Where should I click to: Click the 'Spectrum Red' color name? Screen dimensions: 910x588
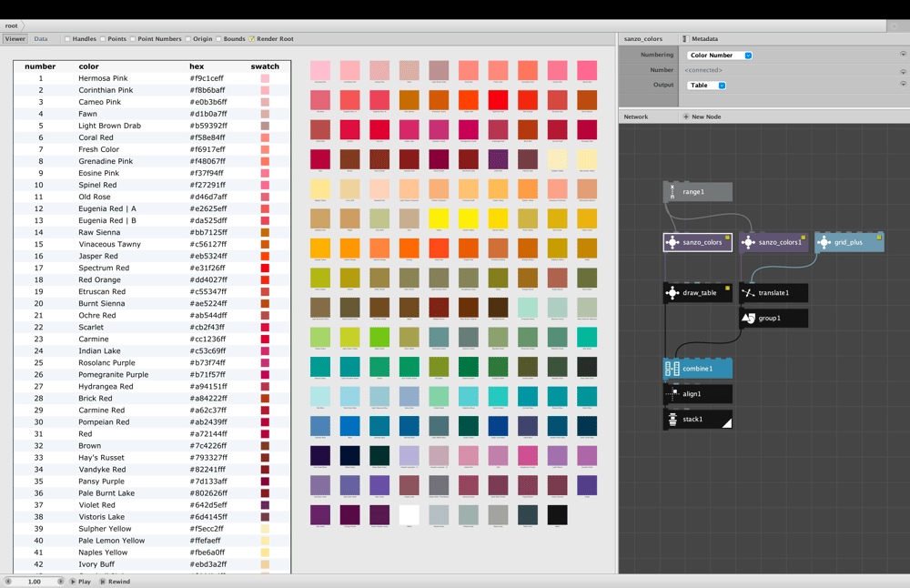point(104,269)
